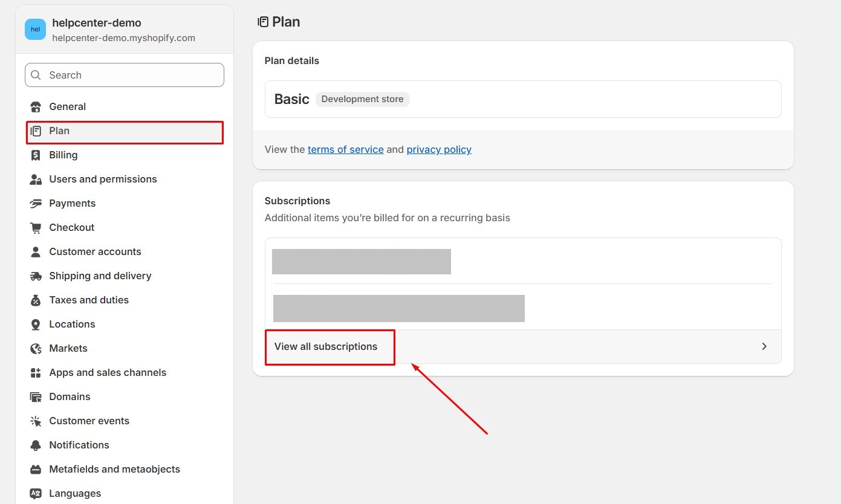Click the settings Search field

[x=133, y=75]
